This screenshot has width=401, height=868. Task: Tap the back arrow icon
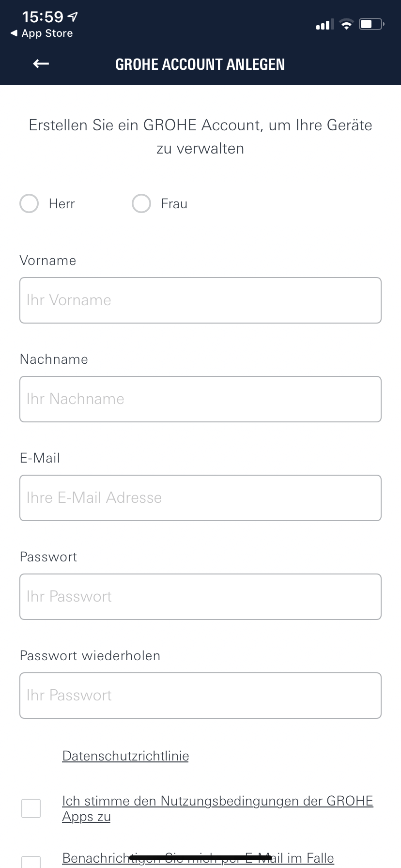pos(41,64)
